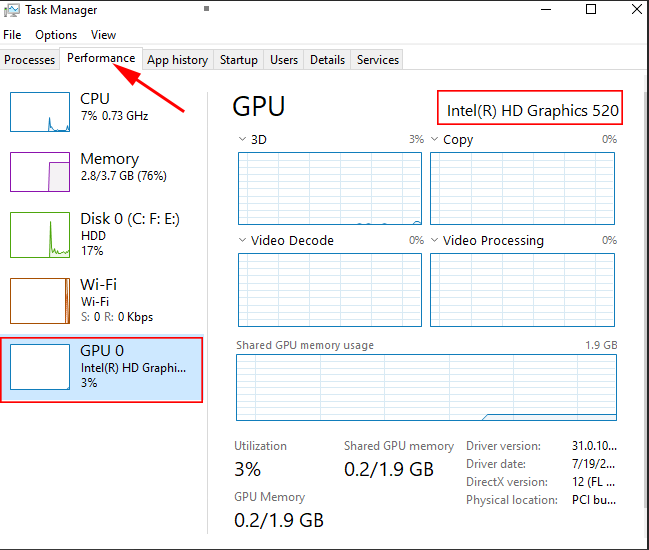Switch to the App history tab
The width and height of the screenshot is (649, 550).
pos(178,60)
